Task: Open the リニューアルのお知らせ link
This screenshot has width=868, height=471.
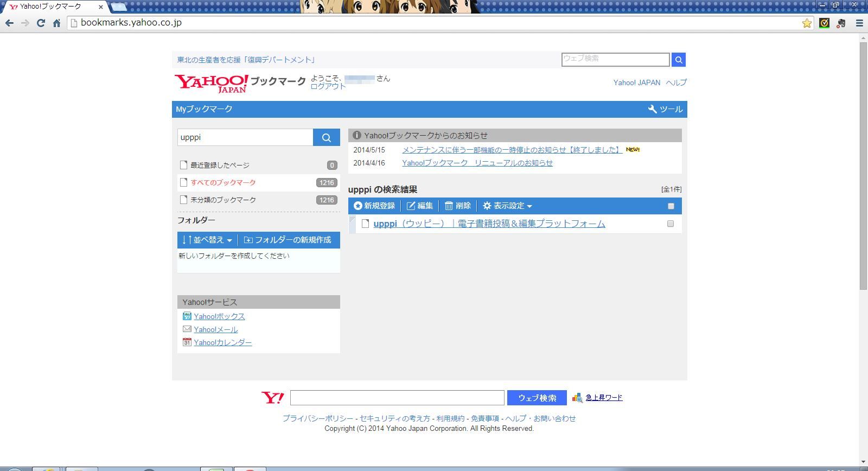Action: tap(477, 163)
